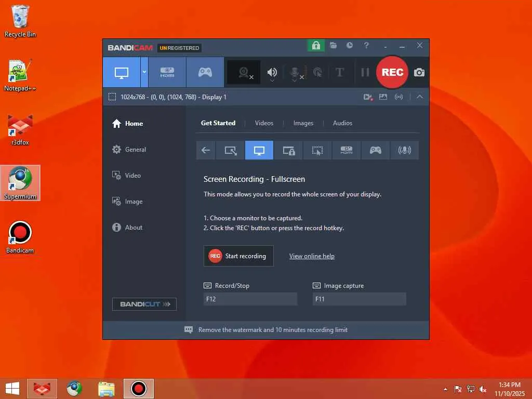Toggle speaker sound recording
The image size is (532, 399).
pyautogui.click(x=272, y=72)
